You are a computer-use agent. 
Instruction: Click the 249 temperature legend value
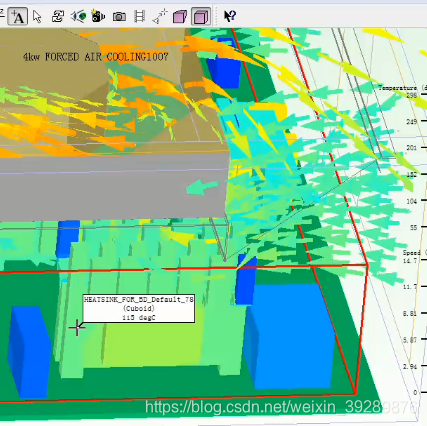click(x=411, y=121)
